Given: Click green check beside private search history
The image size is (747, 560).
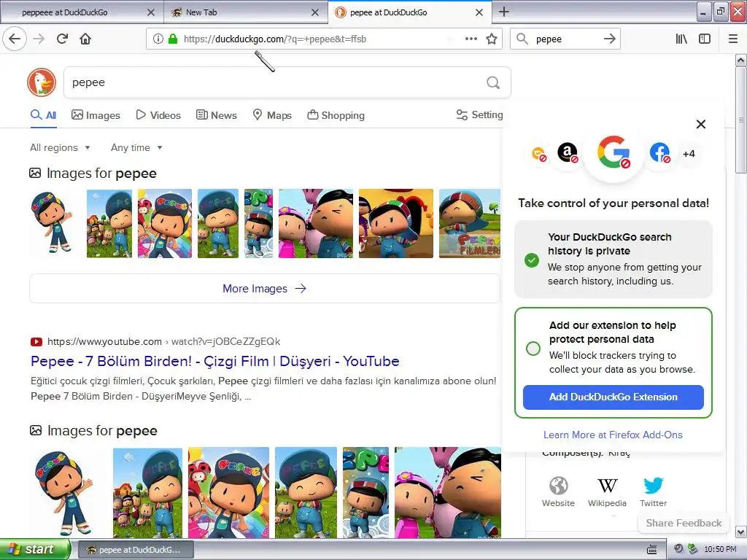Looking at the screenshot, I should click(x=532, y=260).
